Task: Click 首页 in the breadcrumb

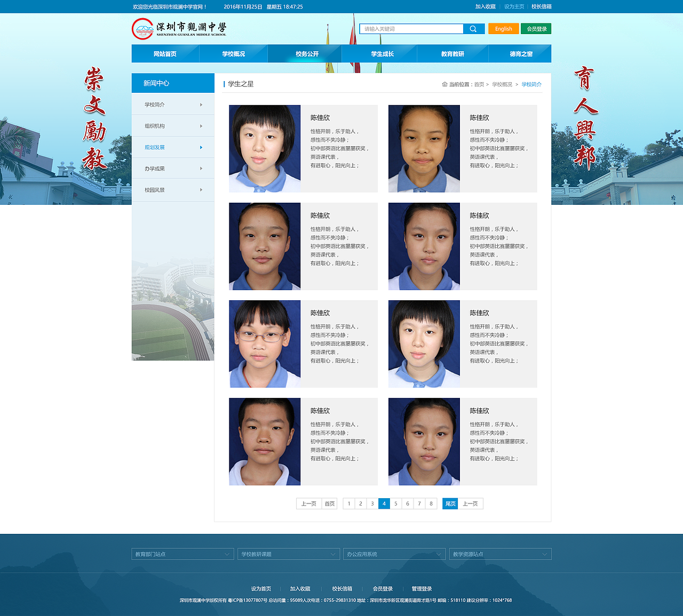Action: [479, 84]
